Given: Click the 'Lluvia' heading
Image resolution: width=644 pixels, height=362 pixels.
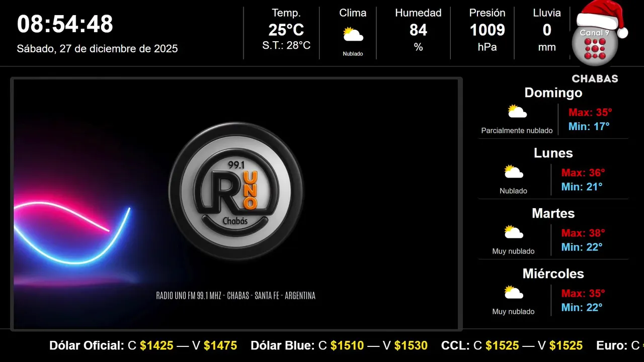Looking at the screenshot, I should tap(547, 13).
